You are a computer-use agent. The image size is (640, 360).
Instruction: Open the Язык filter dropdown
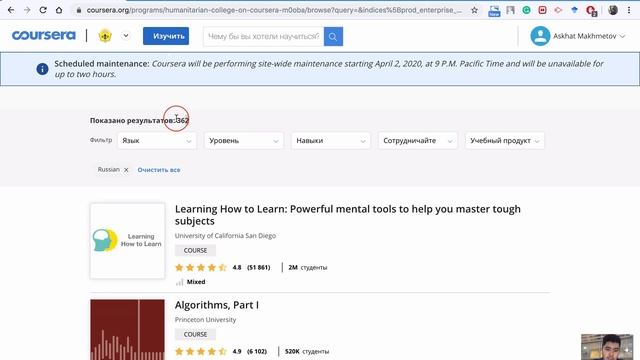click(x=157, y=140)
